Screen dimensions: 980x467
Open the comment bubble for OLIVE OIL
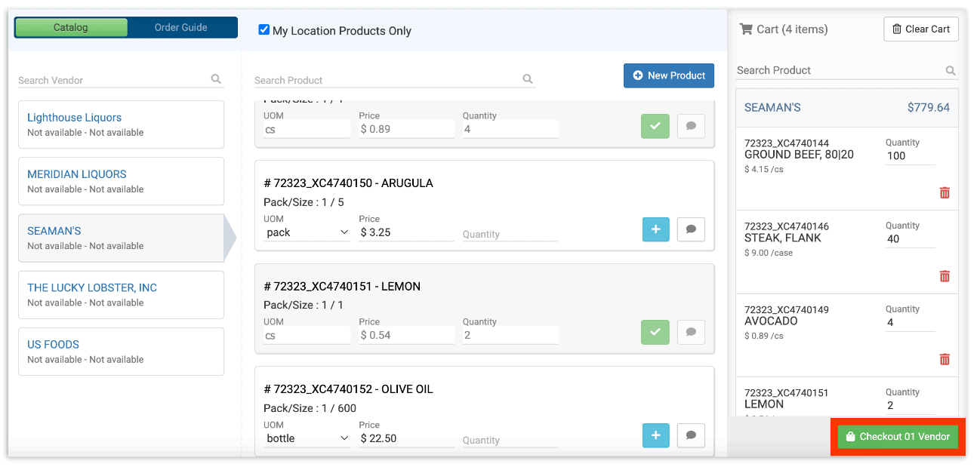(x=690, y=435)
